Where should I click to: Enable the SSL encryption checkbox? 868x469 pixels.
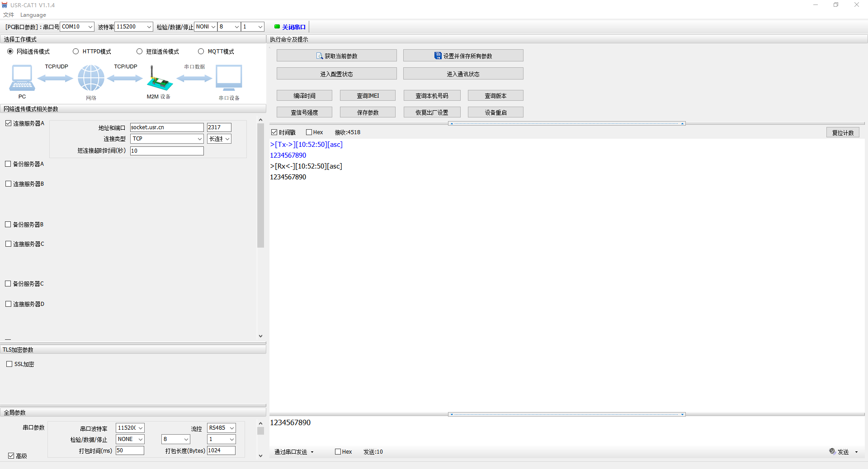[9, 364]
